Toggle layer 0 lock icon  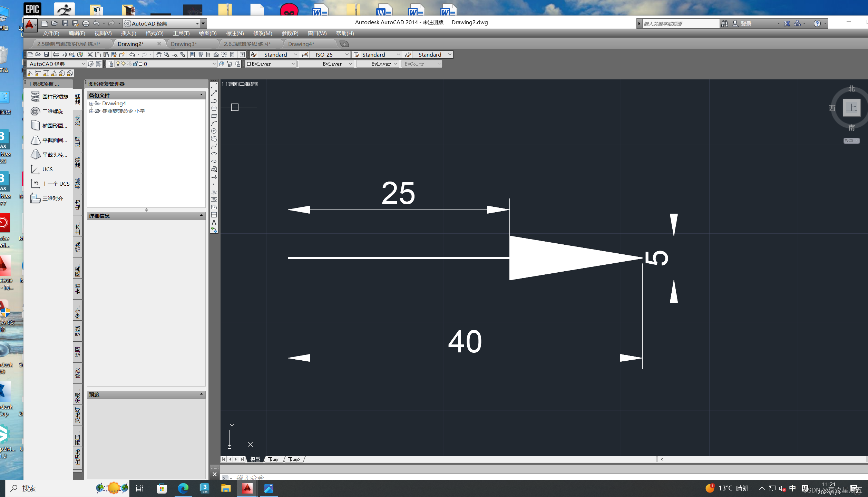[136, 64]
